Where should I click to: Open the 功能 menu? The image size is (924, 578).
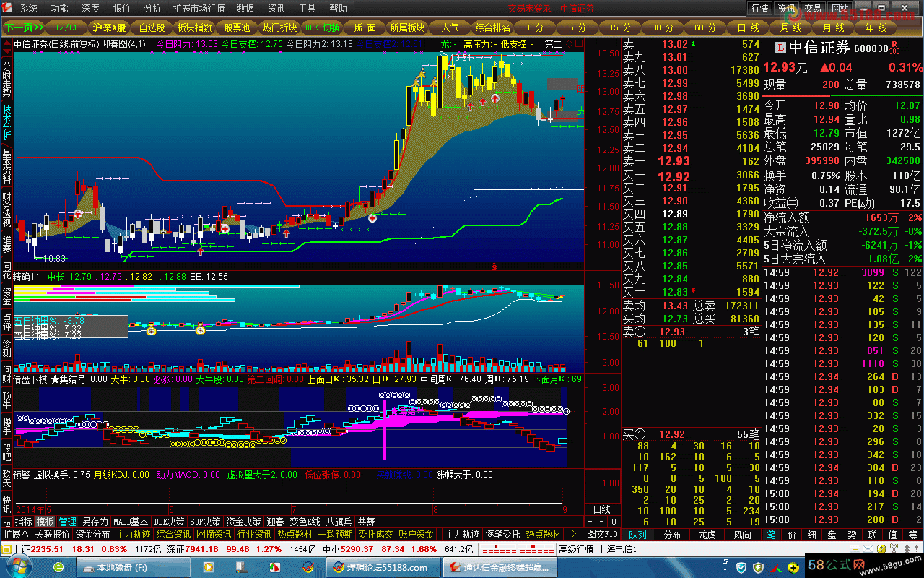[60, 8]
